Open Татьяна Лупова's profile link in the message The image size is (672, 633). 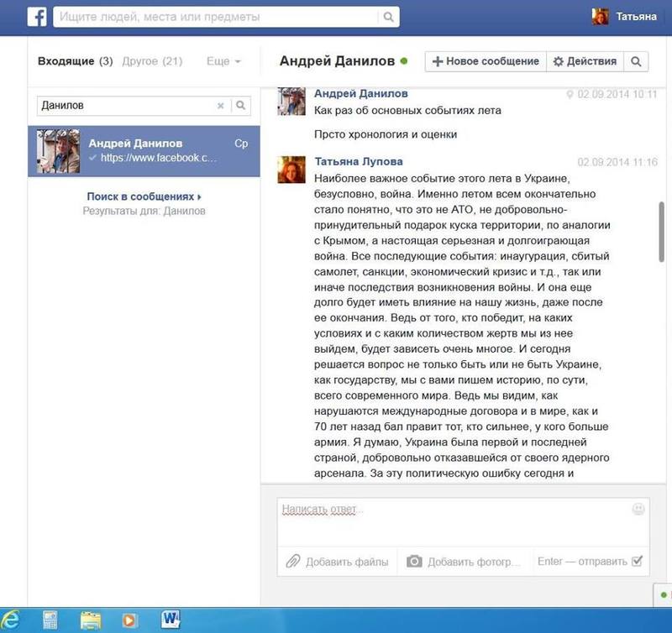(359, 161)
